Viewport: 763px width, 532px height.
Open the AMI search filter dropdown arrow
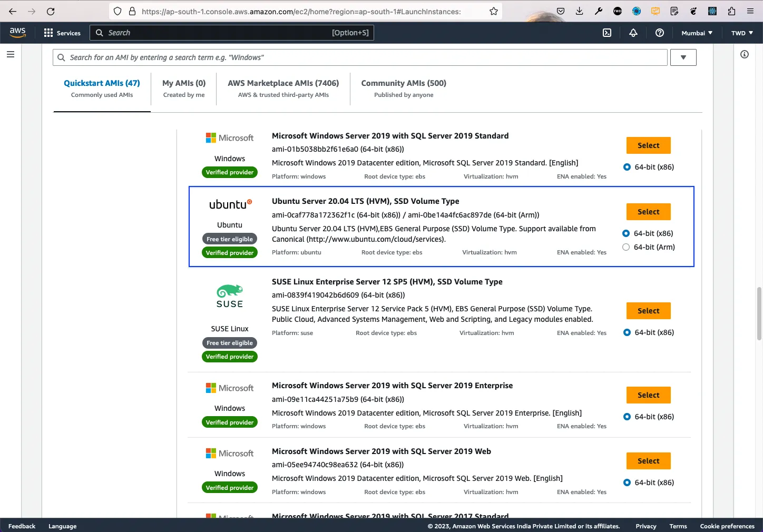click(683, 57)
